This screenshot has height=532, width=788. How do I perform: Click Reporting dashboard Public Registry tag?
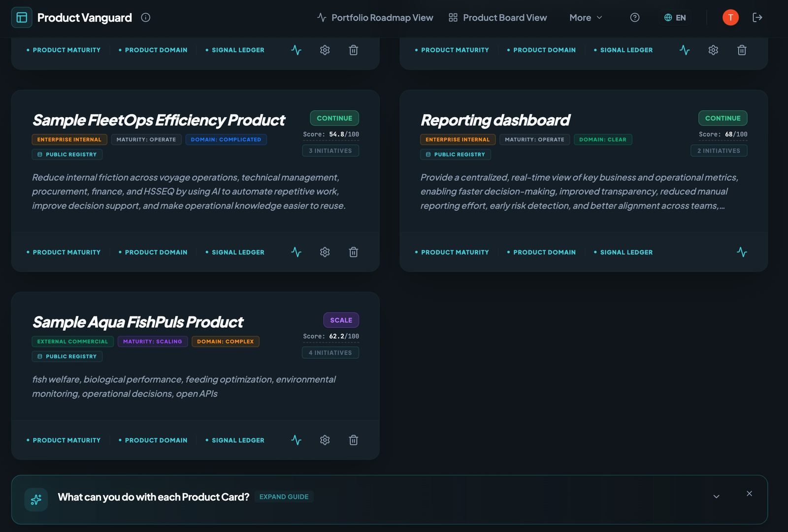click(456, 155)
